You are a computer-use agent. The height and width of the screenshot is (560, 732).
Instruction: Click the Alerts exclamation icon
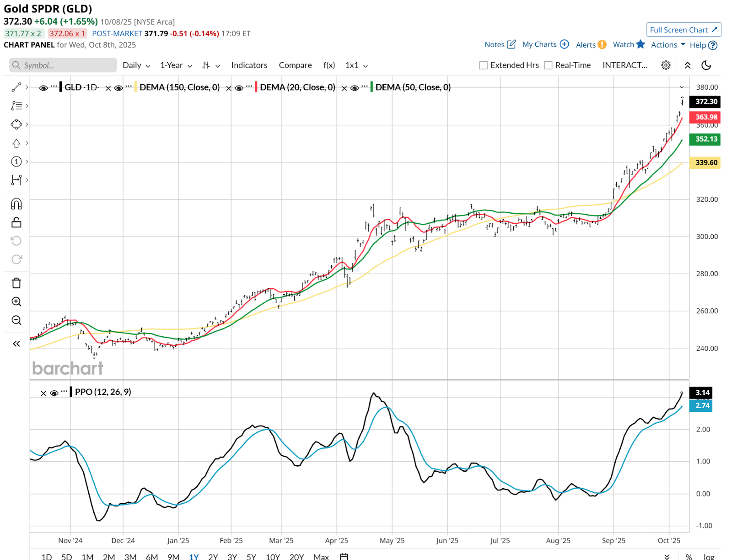[602, 44]
